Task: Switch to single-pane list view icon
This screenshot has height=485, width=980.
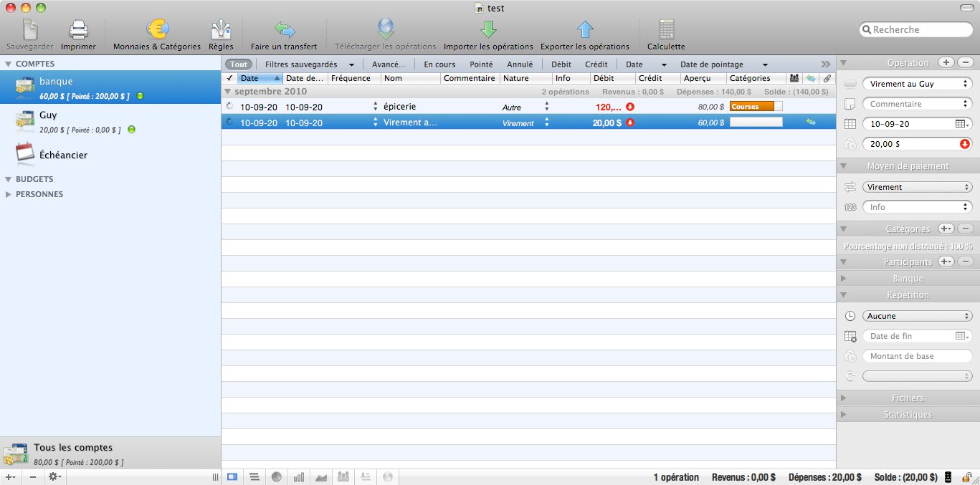Action: (232, 476)
